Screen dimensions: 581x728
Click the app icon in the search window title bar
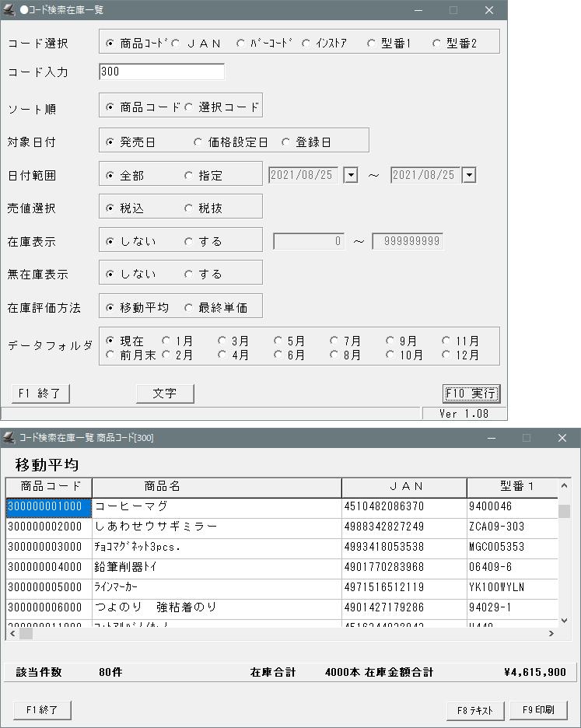(10, 10)
